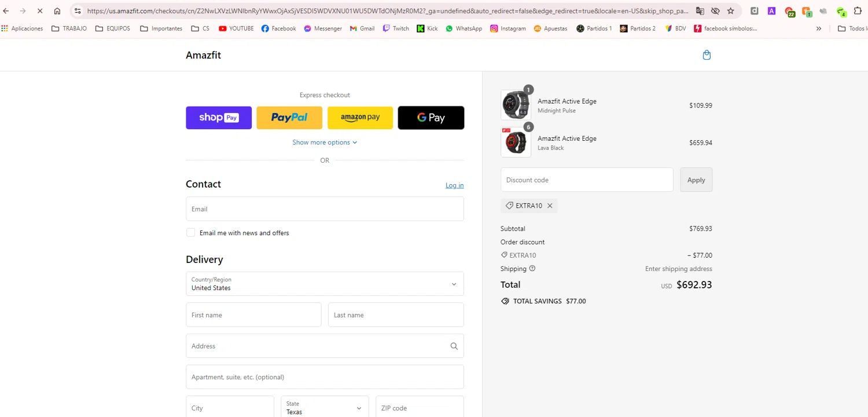Pay with PayPal express checkout

tap(289, 118)
